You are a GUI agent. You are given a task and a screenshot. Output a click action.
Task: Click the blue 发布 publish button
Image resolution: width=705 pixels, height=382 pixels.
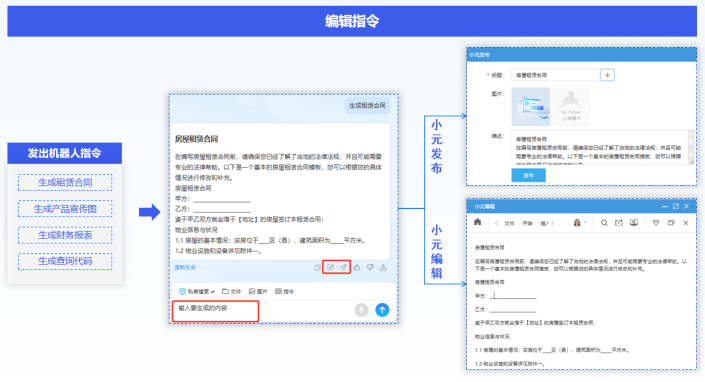coord(528,175)
